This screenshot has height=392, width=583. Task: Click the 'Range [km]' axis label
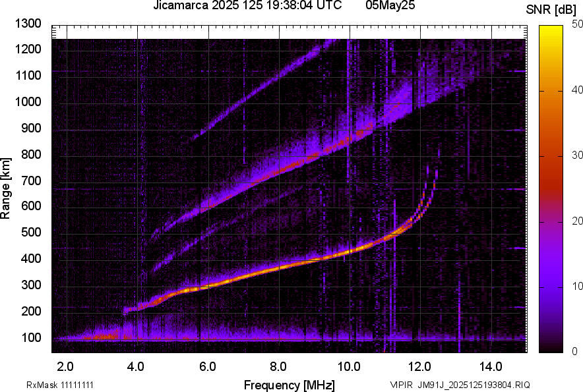click(x=5, y=188)
